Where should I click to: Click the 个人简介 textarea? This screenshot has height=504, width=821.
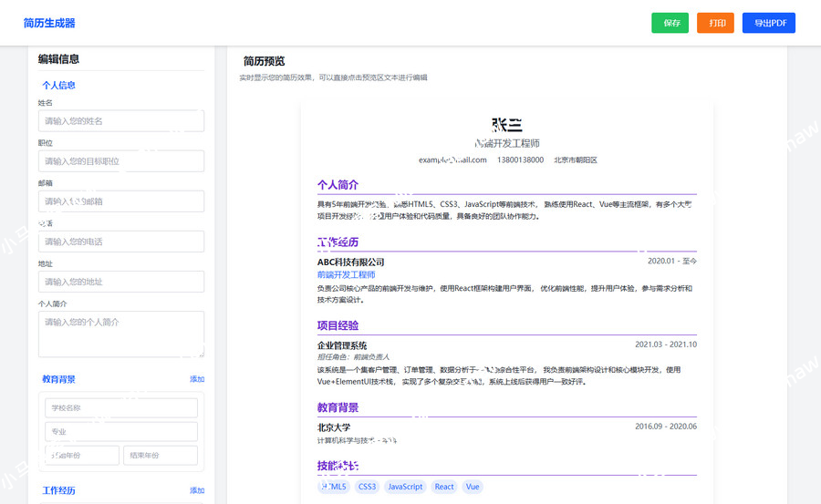pos(121,334)
